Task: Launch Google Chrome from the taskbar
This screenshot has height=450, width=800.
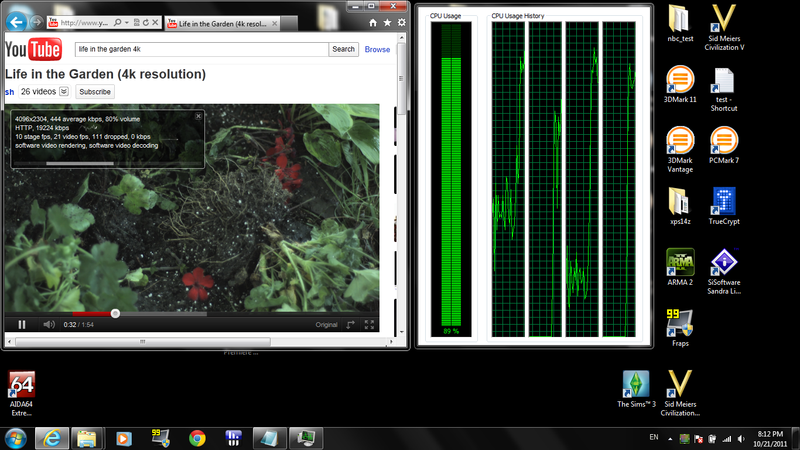Action: (x=197, y=438)
